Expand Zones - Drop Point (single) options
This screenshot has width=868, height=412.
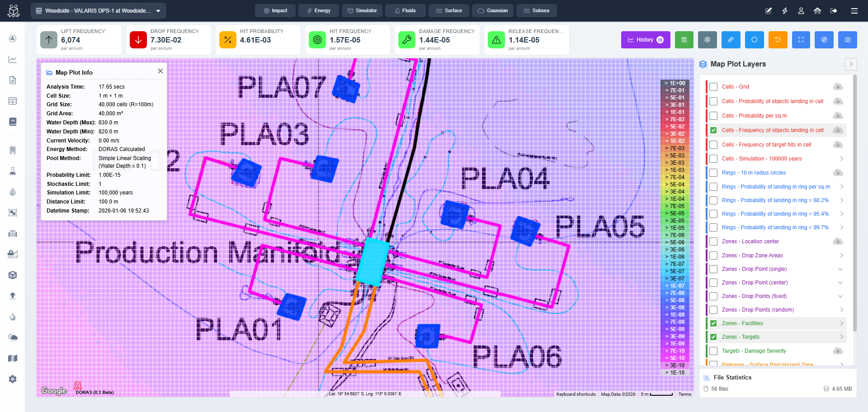click(x=840, y=269)
